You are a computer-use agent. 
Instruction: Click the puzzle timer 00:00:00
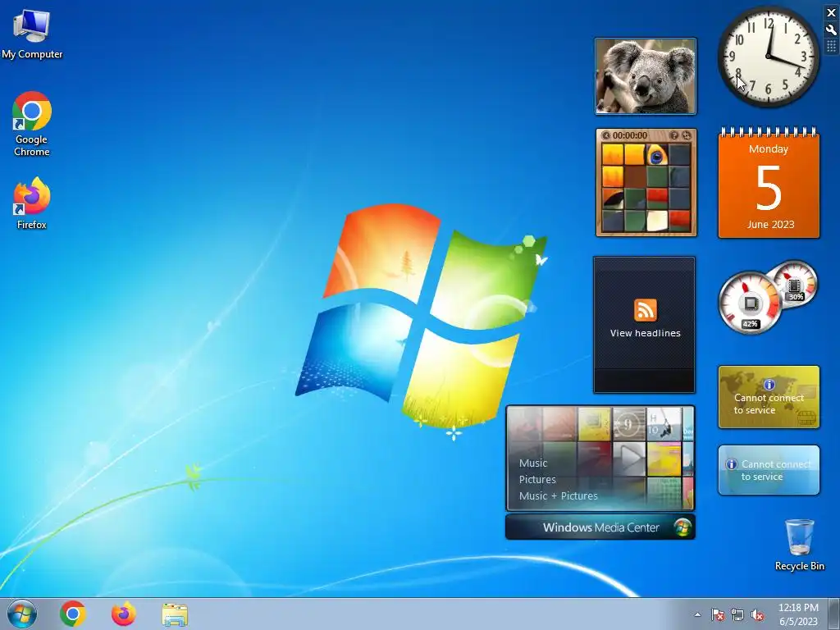629,135
